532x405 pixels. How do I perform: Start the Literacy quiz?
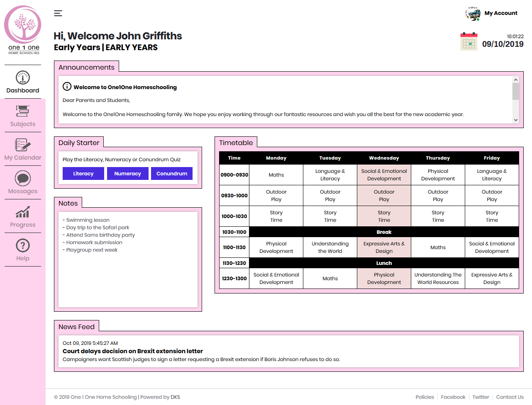coord(83,174)
